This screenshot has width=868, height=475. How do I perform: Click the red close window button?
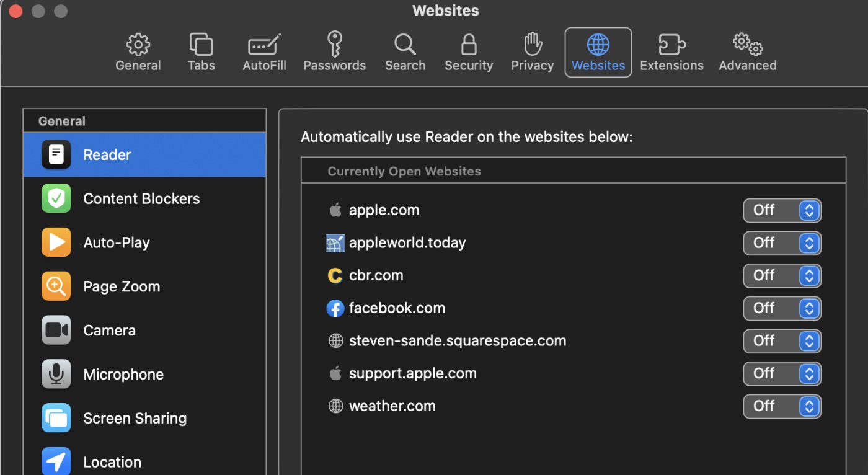click(15, 11)
